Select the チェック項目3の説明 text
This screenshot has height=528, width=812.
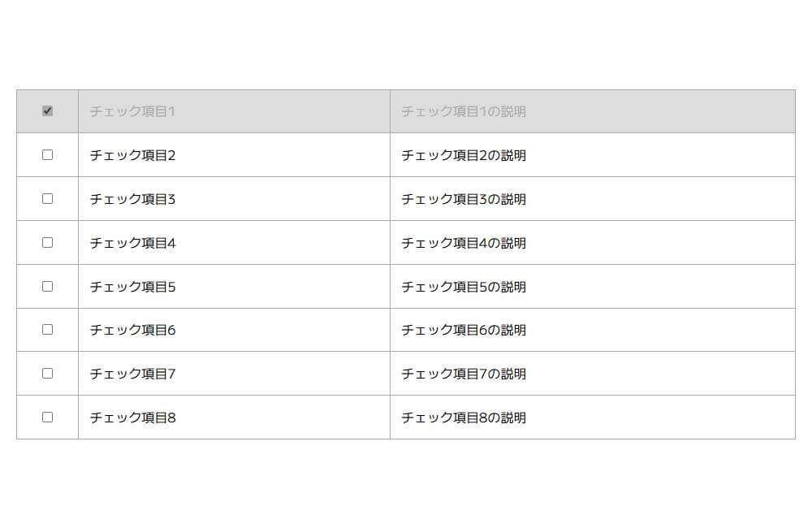coord(463,199)
